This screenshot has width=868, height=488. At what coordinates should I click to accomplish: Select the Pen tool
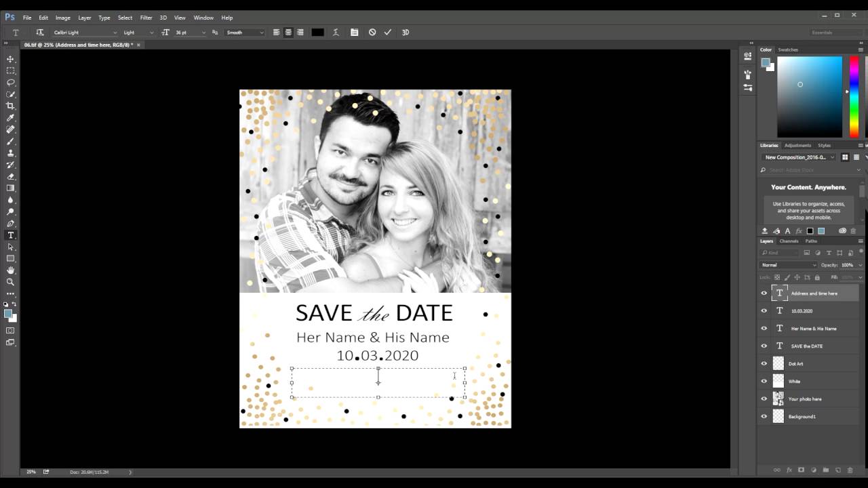tap(10, 223)
